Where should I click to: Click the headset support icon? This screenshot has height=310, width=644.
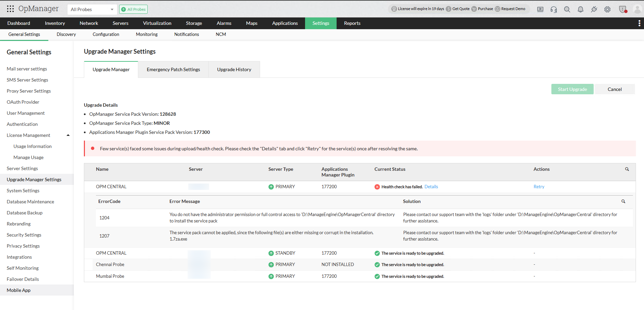point(554,9)
